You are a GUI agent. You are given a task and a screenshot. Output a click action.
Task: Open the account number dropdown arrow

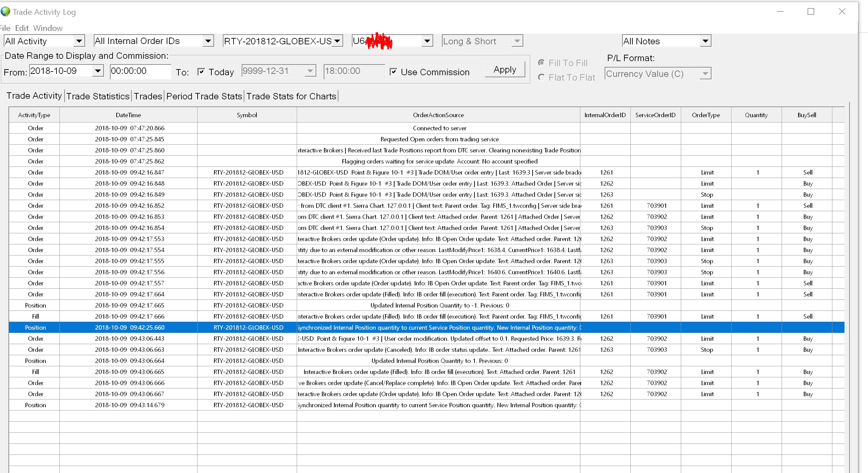427,41
